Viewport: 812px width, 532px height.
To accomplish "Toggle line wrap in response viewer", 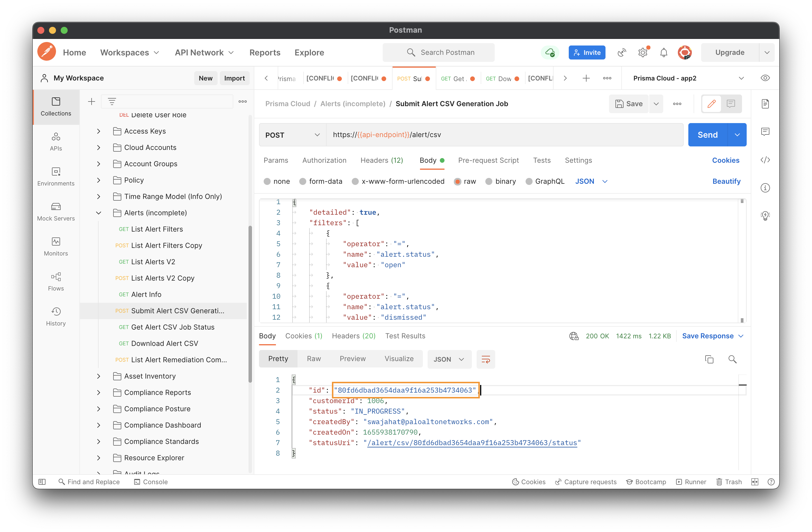I will point(486,359).
